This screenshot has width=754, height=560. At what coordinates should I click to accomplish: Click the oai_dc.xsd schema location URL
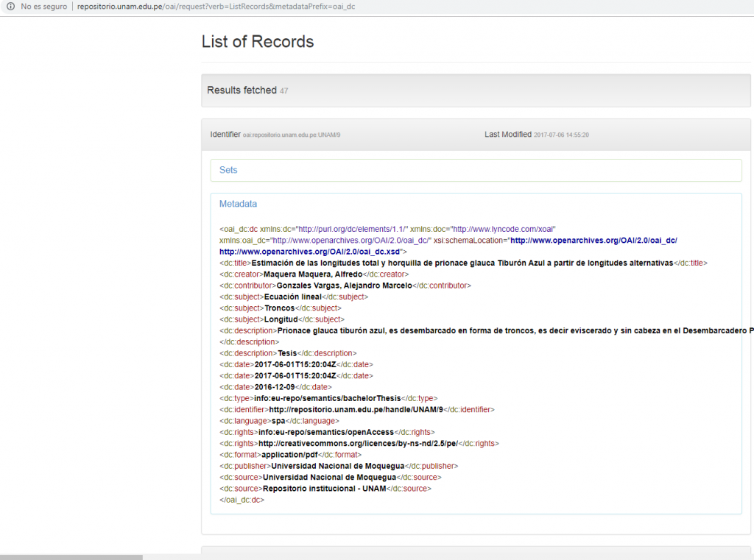click(309, 252)
